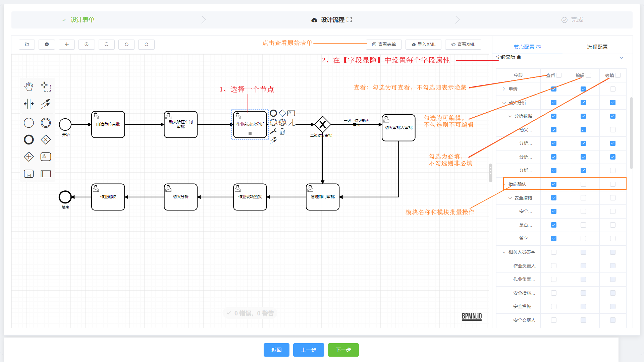Expand the 申请 field group
The image size is (644, 362).
click(x=504, y=89)
